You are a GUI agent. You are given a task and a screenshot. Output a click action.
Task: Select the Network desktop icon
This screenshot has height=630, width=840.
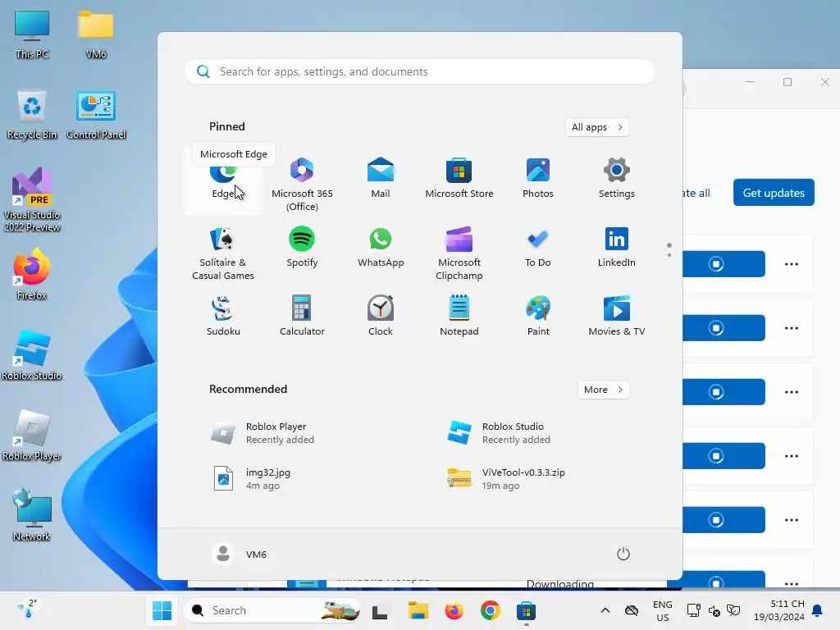coord(32,515)
